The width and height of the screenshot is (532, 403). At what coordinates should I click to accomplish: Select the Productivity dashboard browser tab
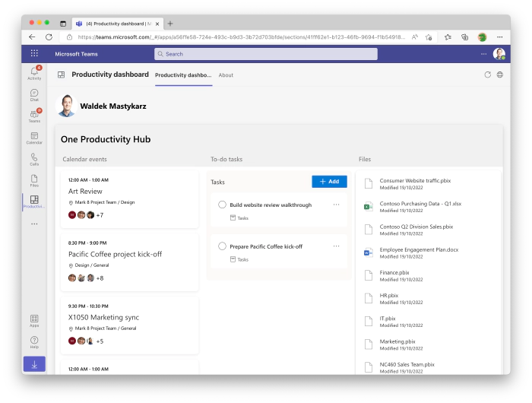[118, 24]
